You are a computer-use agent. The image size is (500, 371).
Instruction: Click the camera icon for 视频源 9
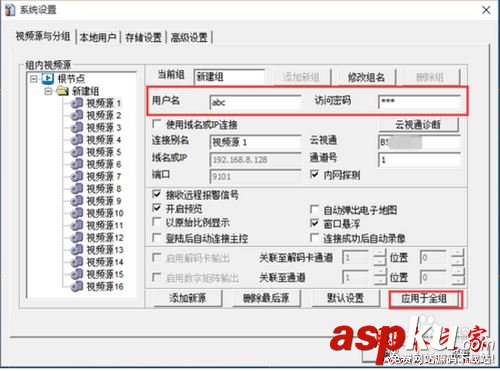(77, 201)
